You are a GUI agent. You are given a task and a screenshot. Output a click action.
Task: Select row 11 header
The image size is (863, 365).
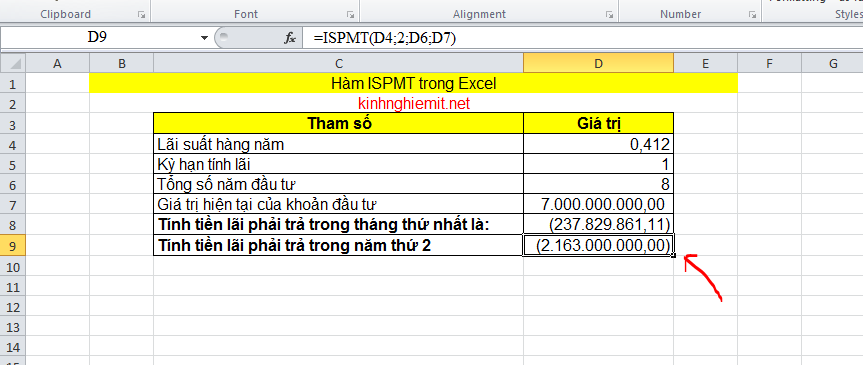coord(13,286)
